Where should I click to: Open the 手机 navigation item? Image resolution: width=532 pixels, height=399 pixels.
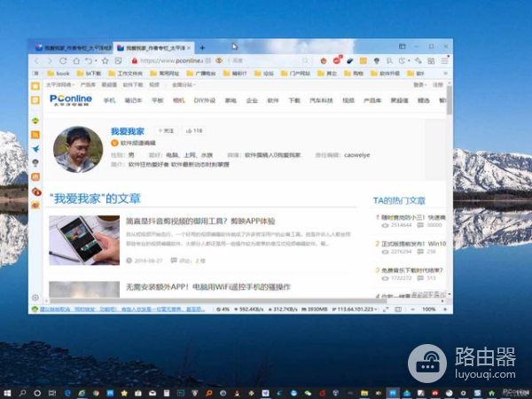109,100
